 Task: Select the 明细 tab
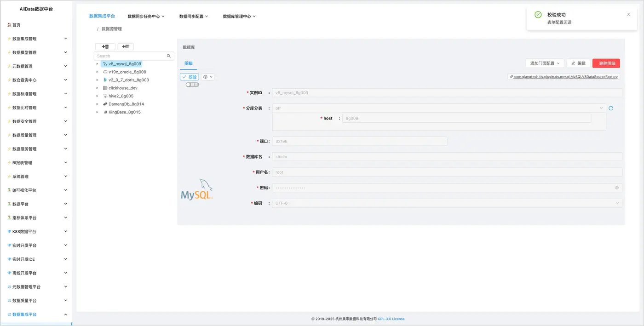click(x=189, y=63)
